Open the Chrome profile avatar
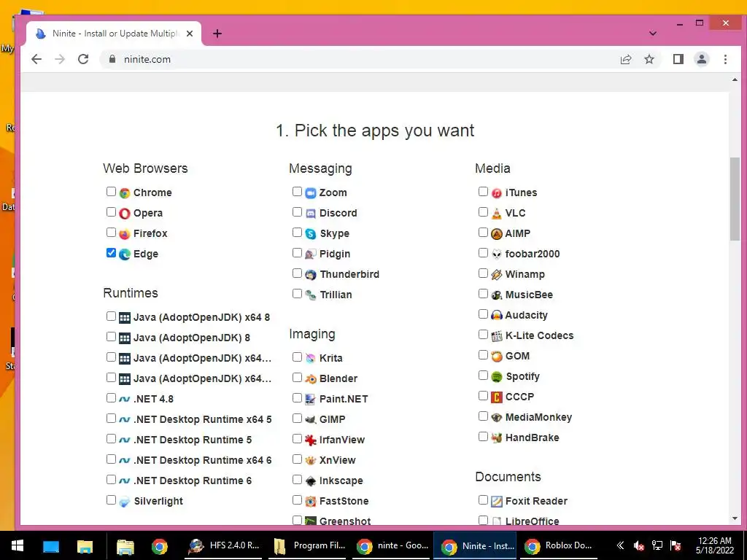The width and height of the screenshot is (747, 560). click(x=702, y=59)
